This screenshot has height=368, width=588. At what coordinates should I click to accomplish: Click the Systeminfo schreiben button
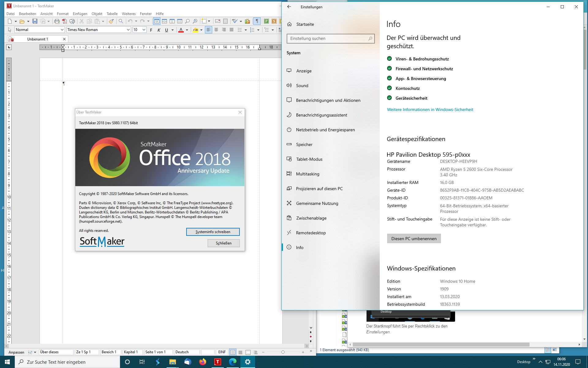(x=213, y=232)
